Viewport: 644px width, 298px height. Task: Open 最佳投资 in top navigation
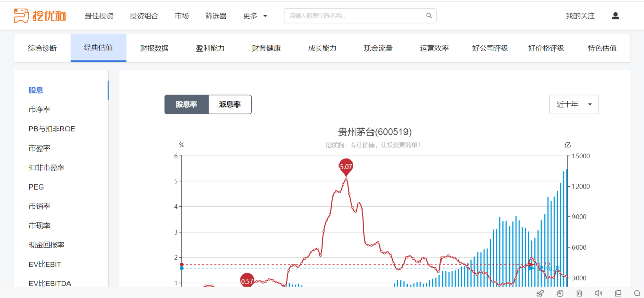[x=99, y=16]
